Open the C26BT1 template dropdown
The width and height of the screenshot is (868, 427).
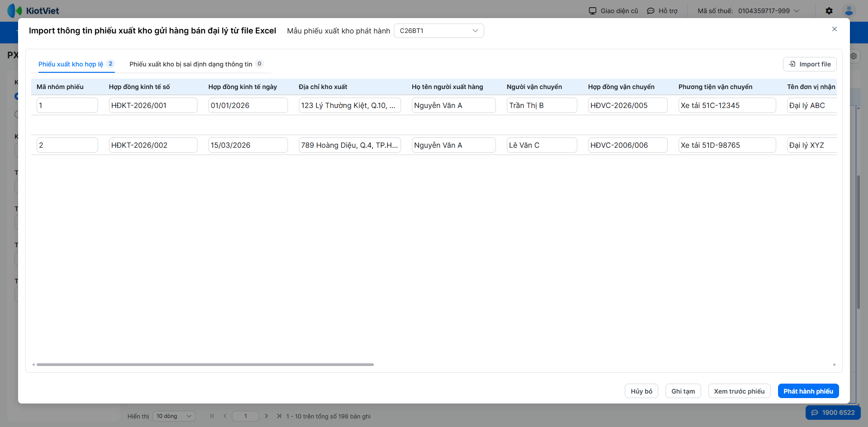coord(439,31)
